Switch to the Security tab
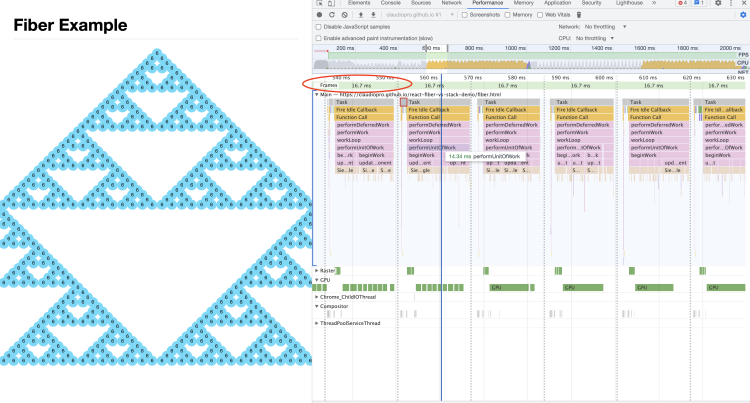 (592, 3)
